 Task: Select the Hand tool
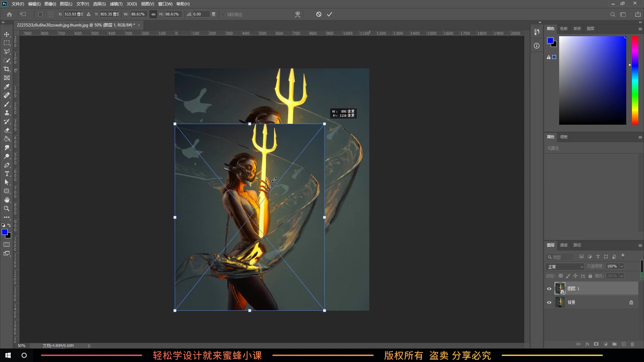pos(7,200)
